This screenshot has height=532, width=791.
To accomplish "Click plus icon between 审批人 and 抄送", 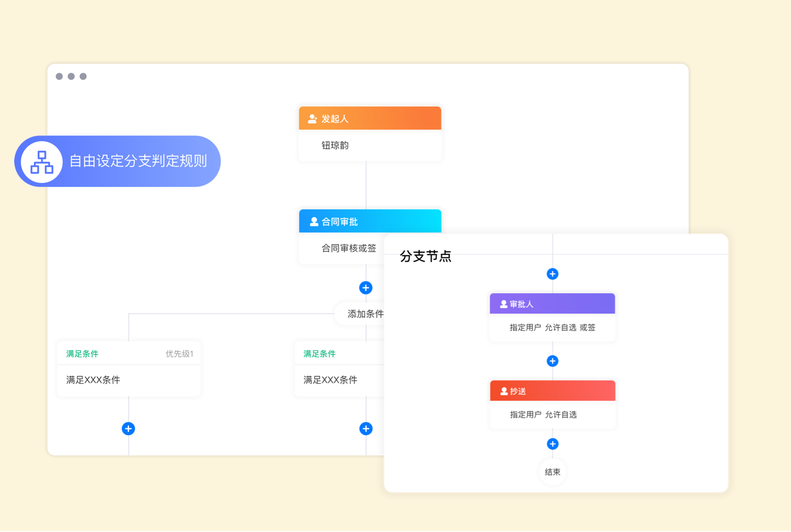I will pos(552,361).
